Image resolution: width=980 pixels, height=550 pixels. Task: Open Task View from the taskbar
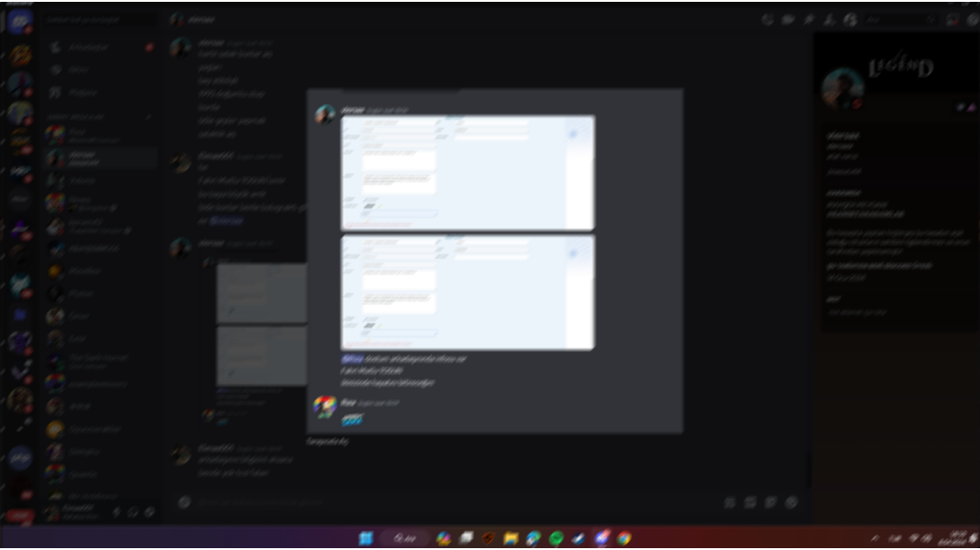466,538
